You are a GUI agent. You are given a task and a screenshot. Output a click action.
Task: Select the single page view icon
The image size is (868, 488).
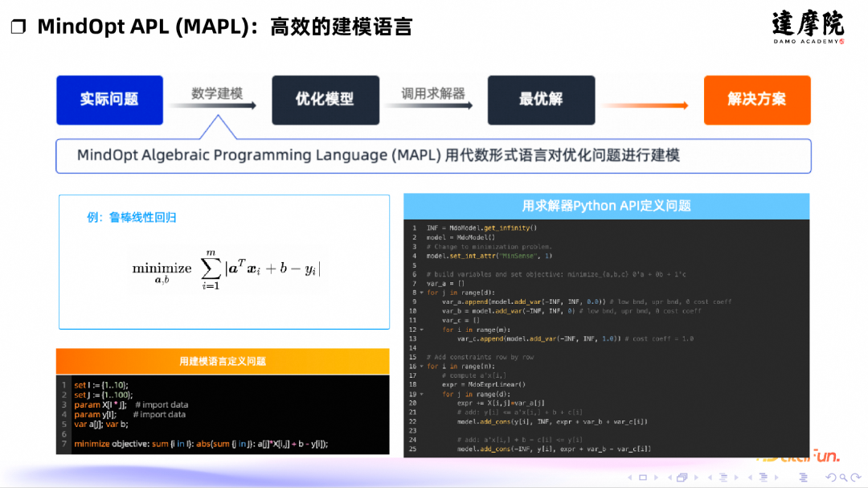tap(643, 477)
